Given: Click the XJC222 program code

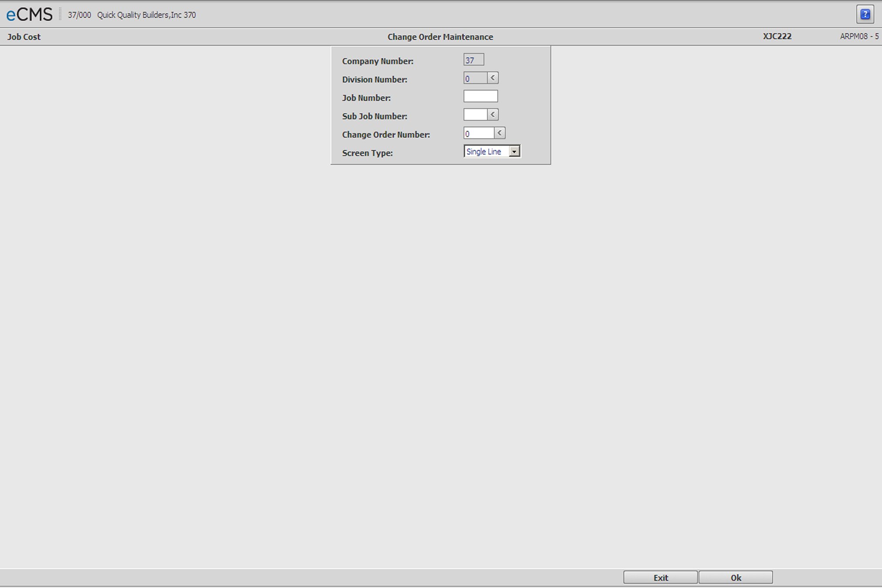Looking at the screenshot, I should (x=777, y=37).
